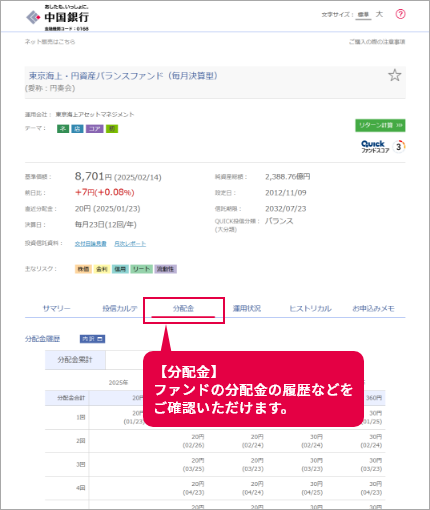Viewport: 430px width, 510px height.
Task: Click the 30円 (04/25) distribution cell
Action: 312,488
